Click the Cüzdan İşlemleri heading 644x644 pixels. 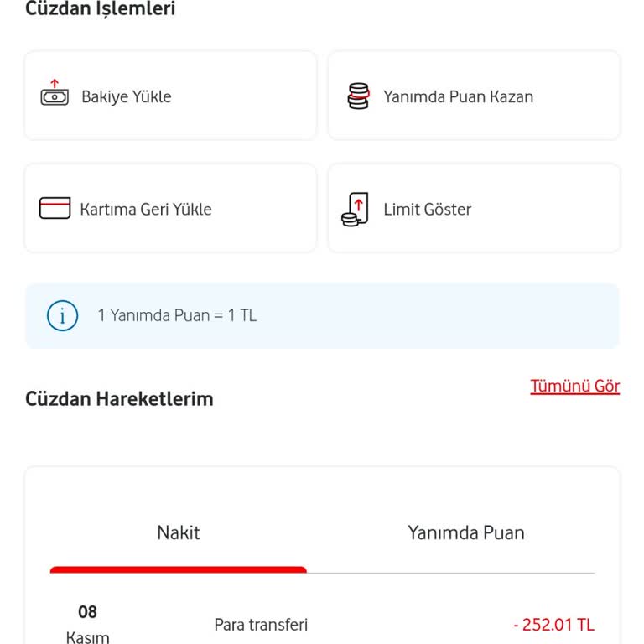101,8
